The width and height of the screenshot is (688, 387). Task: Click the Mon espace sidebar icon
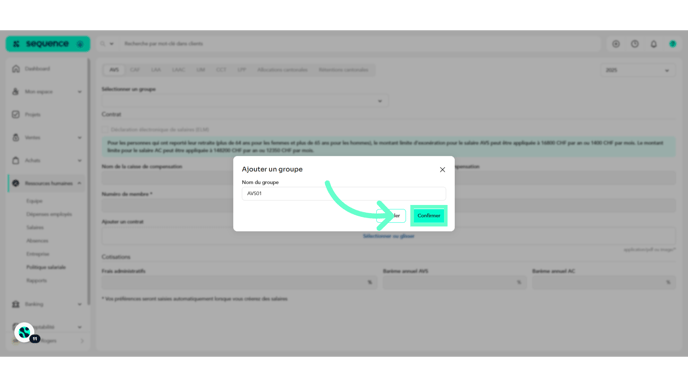16,92
